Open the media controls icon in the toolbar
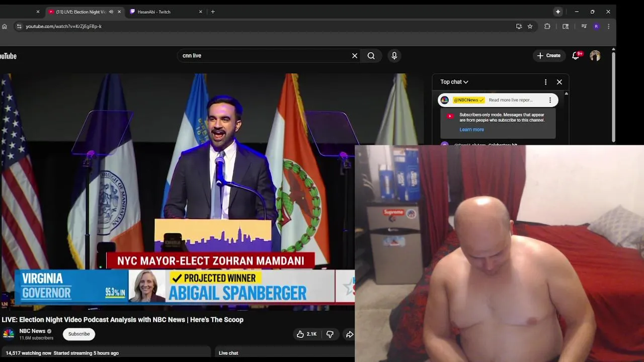The height and width of the screenshot is (362, 644). pyautogui.click(x=584, y=26)
